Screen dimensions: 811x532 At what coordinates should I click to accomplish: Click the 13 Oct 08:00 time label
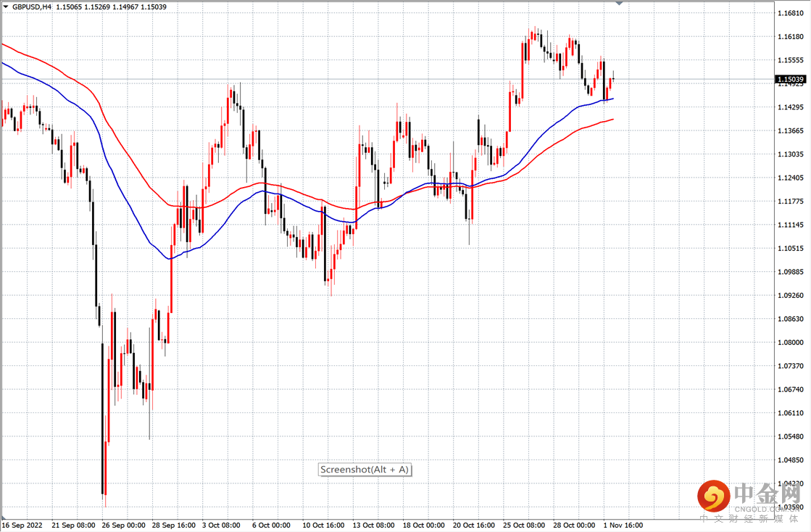pos(374,525)
